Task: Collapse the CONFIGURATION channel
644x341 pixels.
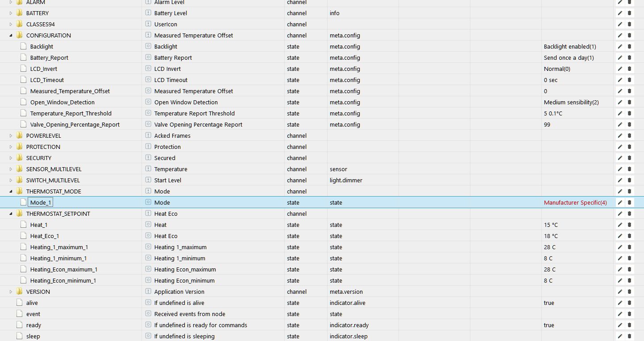Action: click(x=11, y=36)
